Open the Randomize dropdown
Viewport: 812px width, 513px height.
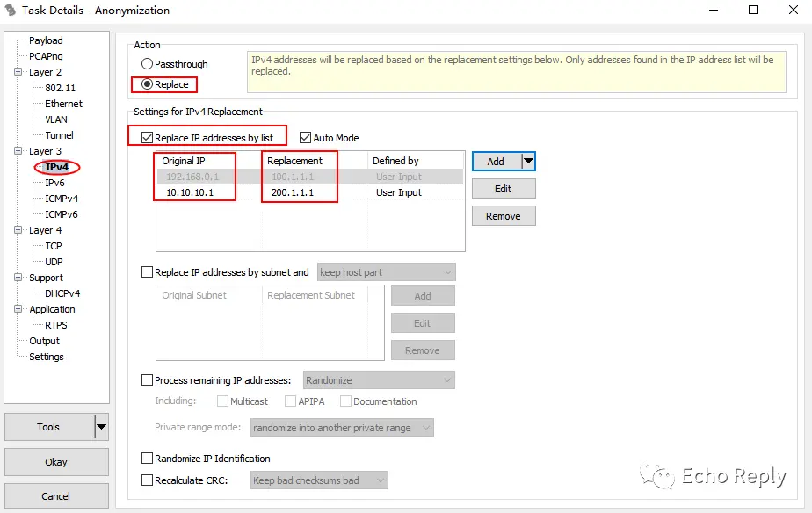[x=379, y=380]
